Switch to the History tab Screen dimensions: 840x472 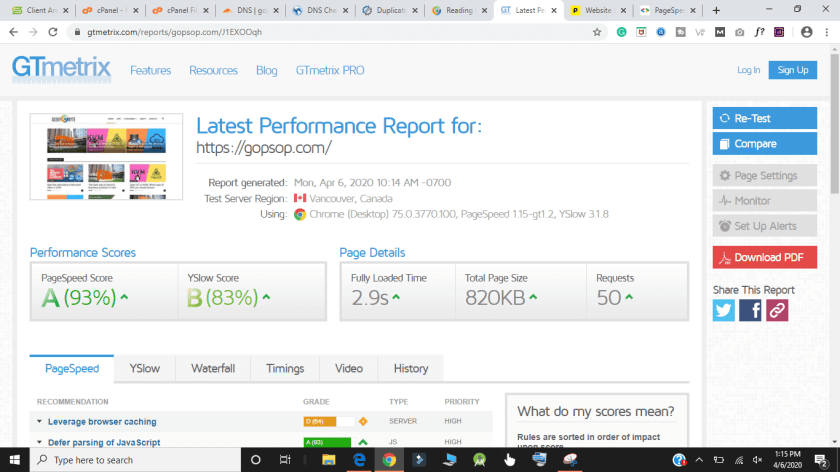[411, 369]
